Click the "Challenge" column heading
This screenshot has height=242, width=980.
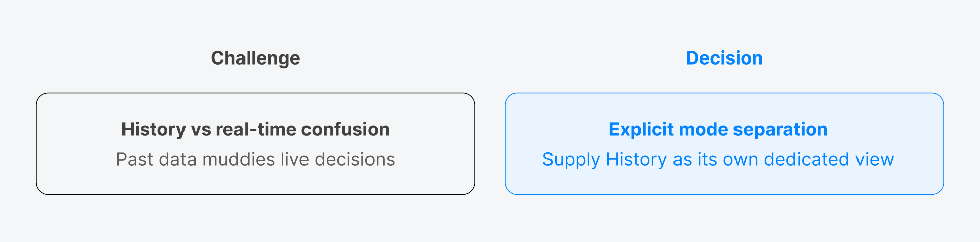click(255, 58)
